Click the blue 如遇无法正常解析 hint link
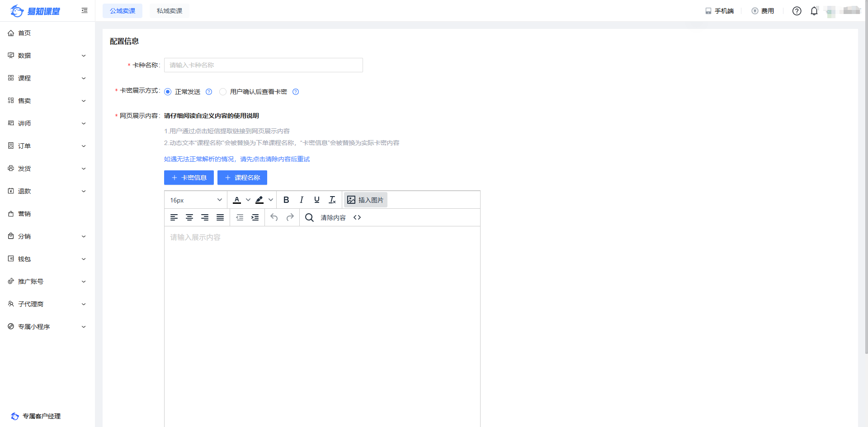Viewport: 868px width, 427px height. click(x=237, y=159)
